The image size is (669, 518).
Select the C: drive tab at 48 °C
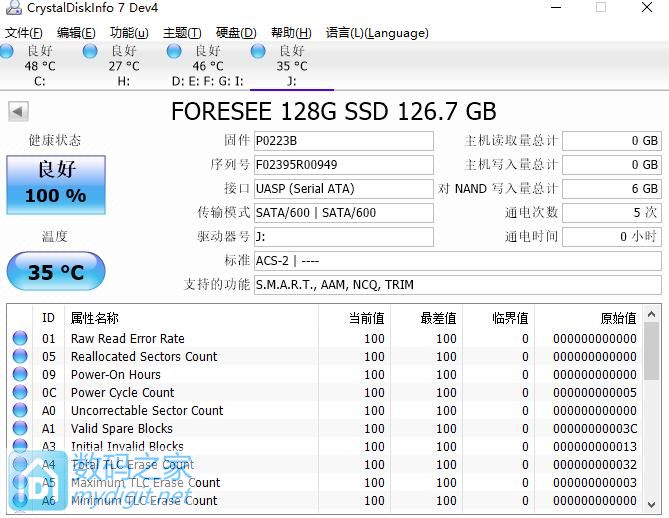[x=40, y=65]
